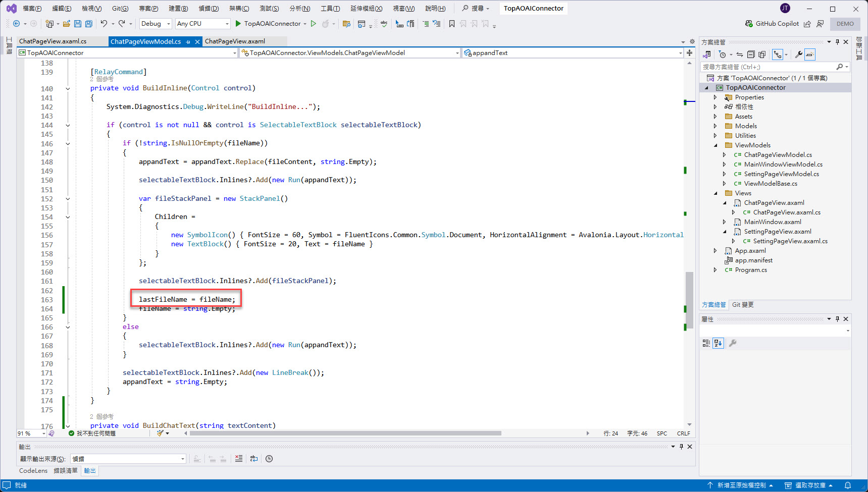Click the comment-out selected lines icon
Viewport: 868px width, 492px height.
[426, 24]
